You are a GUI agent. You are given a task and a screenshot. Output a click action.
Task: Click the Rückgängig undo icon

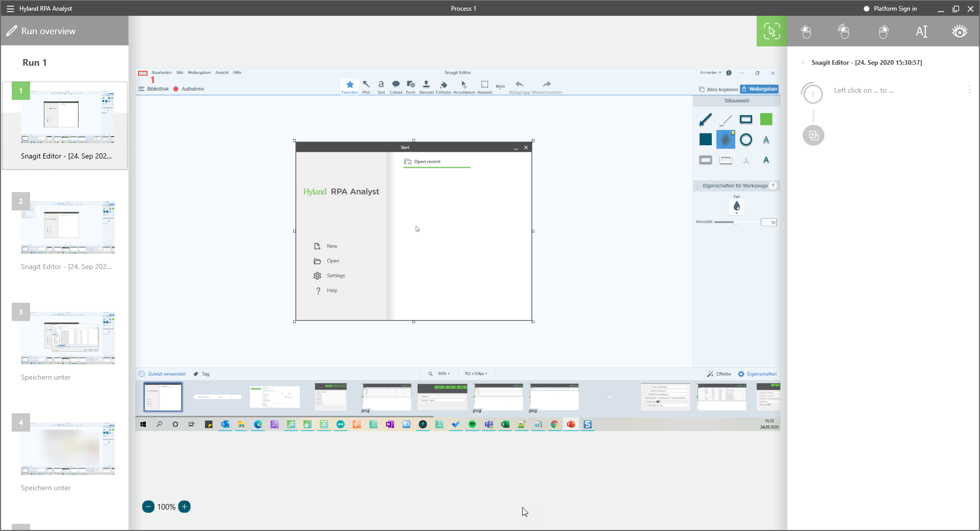pos(519,84)
